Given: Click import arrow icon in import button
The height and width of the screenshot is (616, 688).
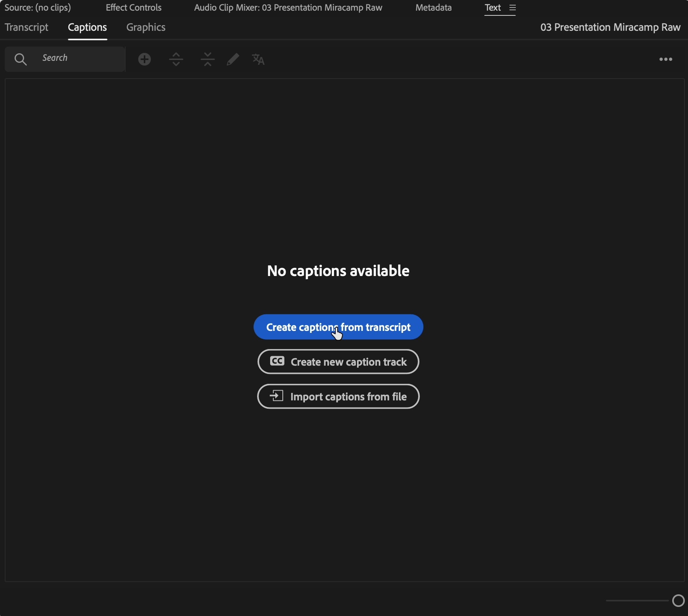Looking at the screenshot, I should pyautogui.click(x=276, y=396).
